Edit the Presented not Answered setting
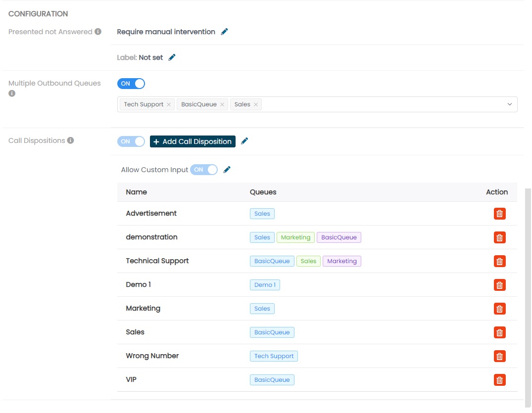 (x=224, y=32)
